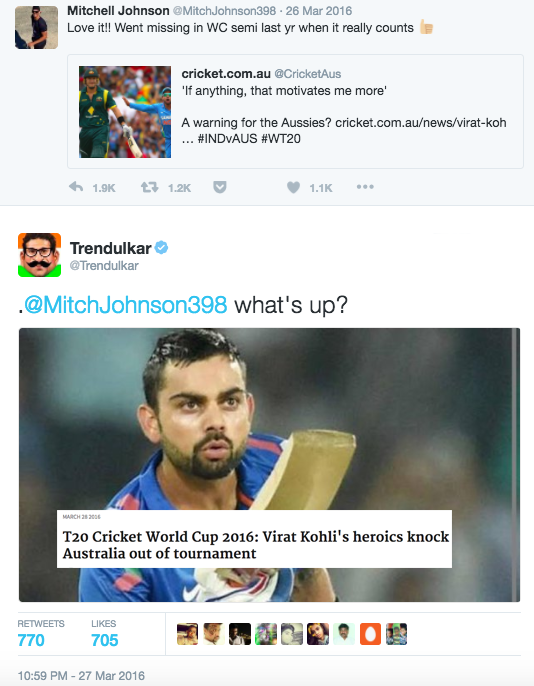534x686 pixels.
Task: Open the Virat Kohli headline image
Action: pyautogui.click(x=269, y=465)
